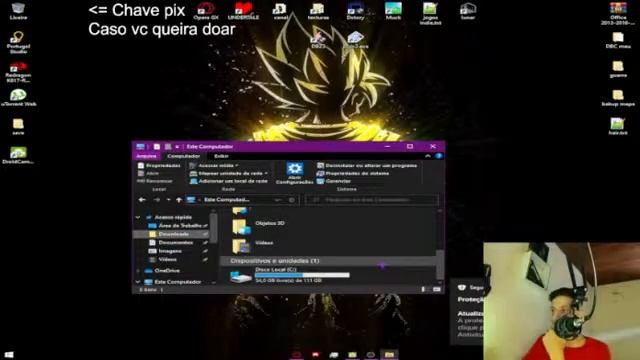Launch the Opera GX desktop shortcut
This screenshot has width=640, height=360.
[206, 11]
